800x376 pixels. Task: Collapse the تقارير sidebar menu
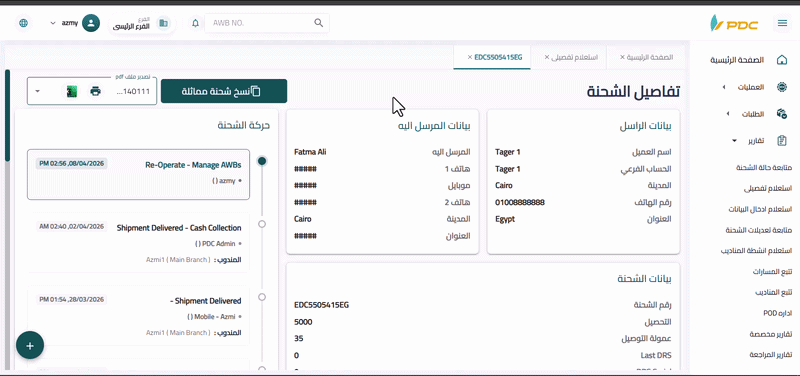click(x=734, y=140)
